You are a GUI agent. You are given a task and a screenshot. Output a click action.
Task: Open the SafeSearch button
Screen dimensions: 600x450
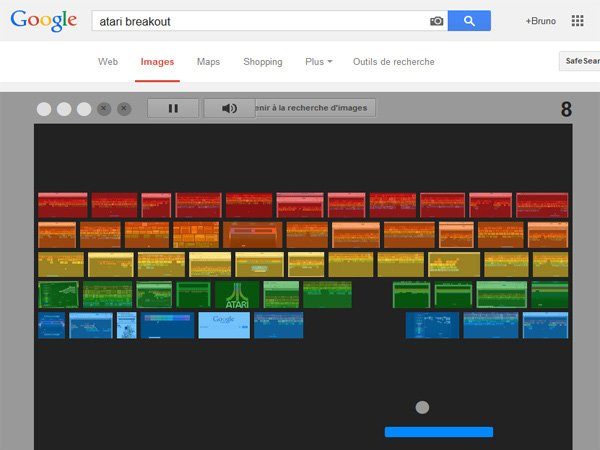click(580, 61)
